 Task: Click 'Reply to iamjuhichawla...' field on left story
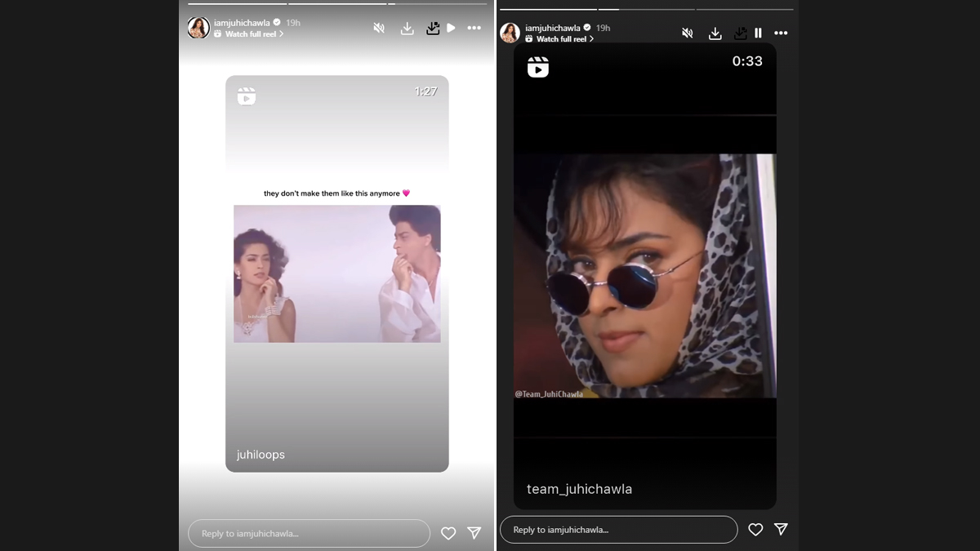(309, 533)
